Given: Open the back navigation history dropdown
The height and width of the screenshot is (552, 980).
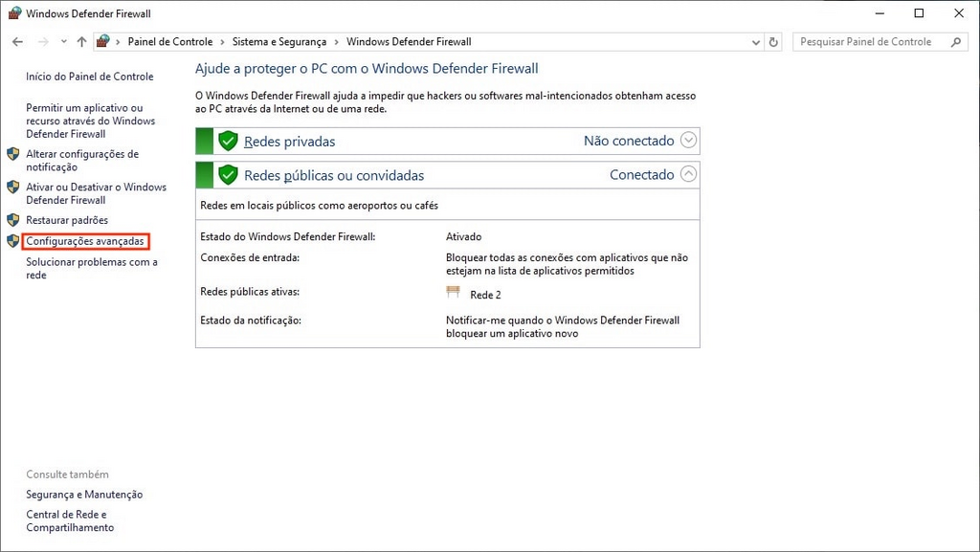Looking at the screenshot, I should [x=63, y=41].
